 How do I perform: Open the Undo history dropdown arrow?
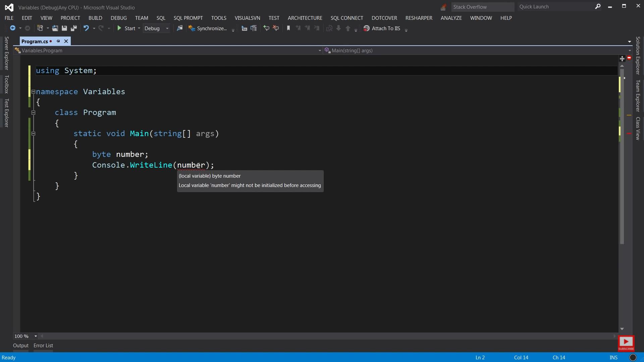coord(94,28)
